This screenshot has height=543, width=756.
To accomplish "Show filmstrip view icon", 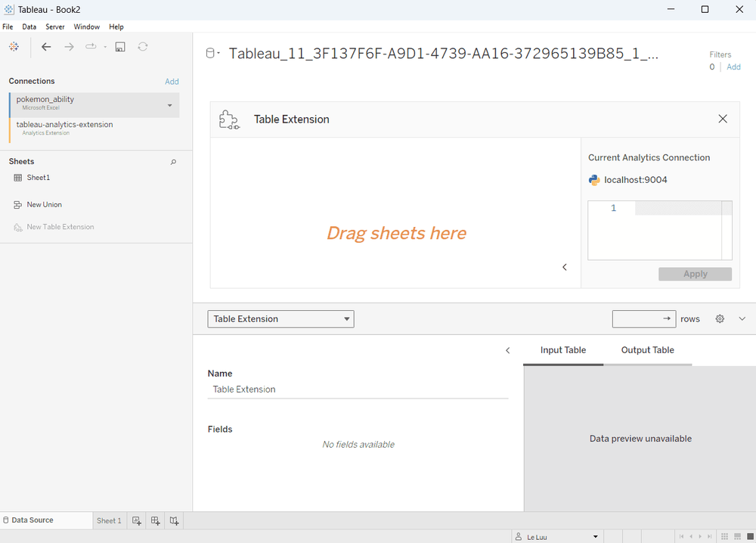I will (737, 536).
